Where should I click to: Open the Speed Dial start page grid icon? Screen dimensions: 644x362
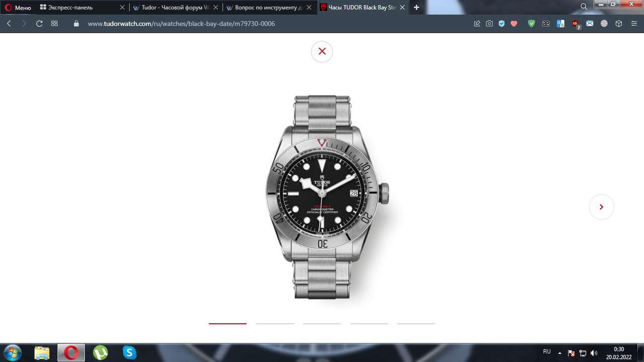(54, 24)
